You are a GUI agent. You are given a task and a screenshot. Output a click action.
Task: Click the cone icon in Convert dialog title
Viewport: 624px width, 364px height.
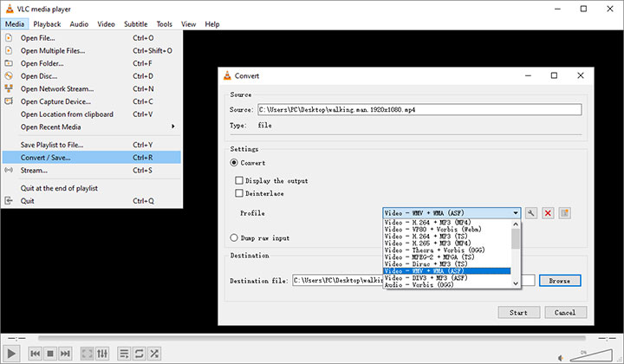click(227, 75)
